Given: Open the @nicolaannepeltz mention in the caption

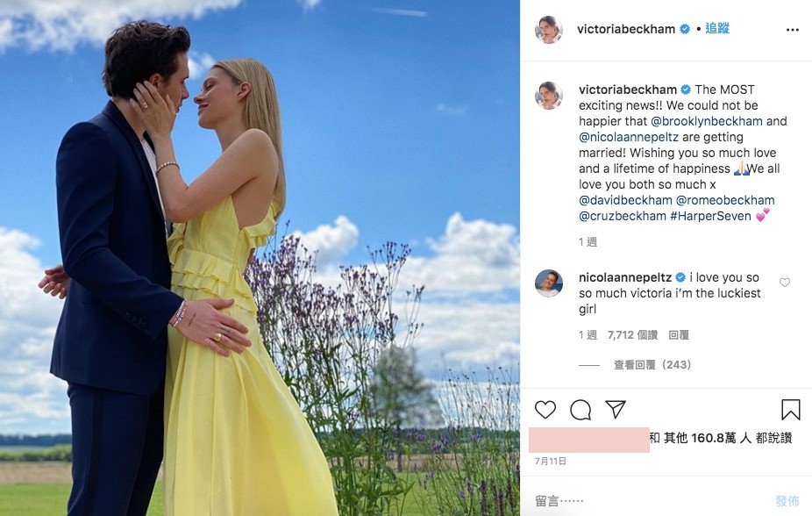Looking at the screenshot, I should coord(629,137).
